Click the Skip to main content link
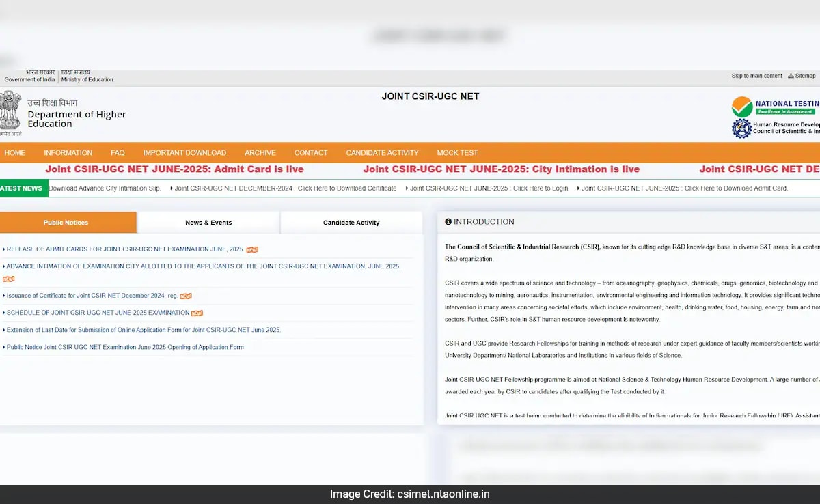This screenshot has width=820, height=504. point(757,76)
